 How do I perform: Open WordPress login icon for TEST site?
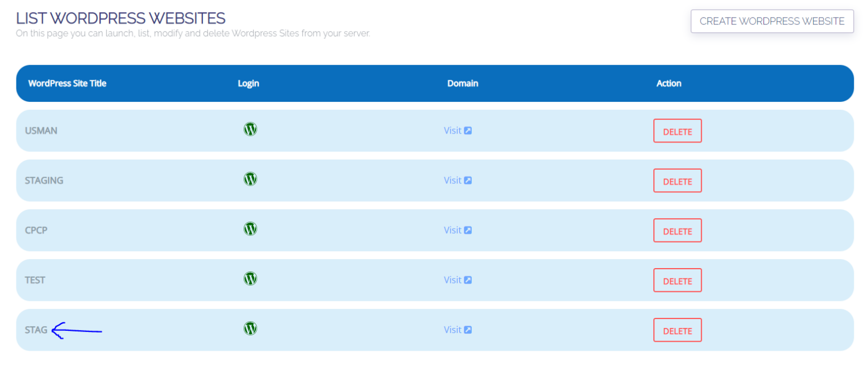pos(250,279)
